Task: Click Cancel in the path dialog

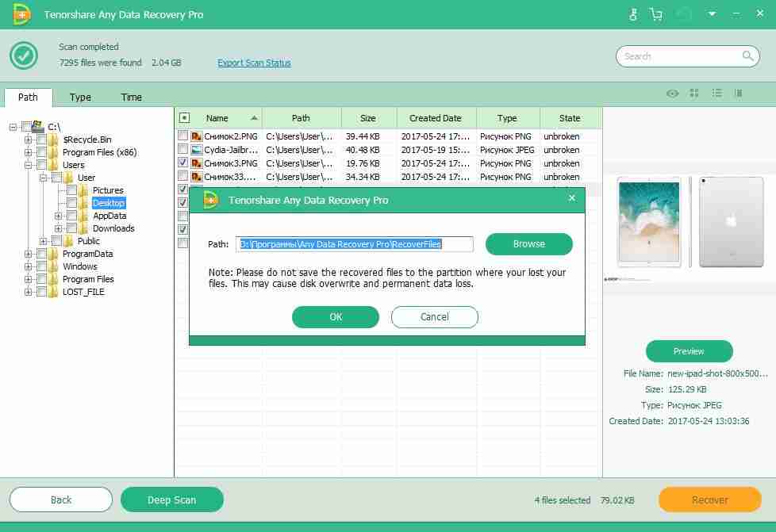Action: point(435,317)
